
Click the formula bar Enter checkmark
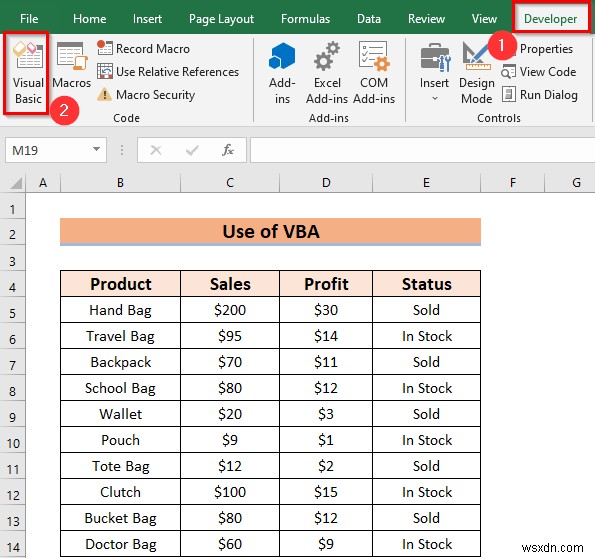[x=192, y=150]
